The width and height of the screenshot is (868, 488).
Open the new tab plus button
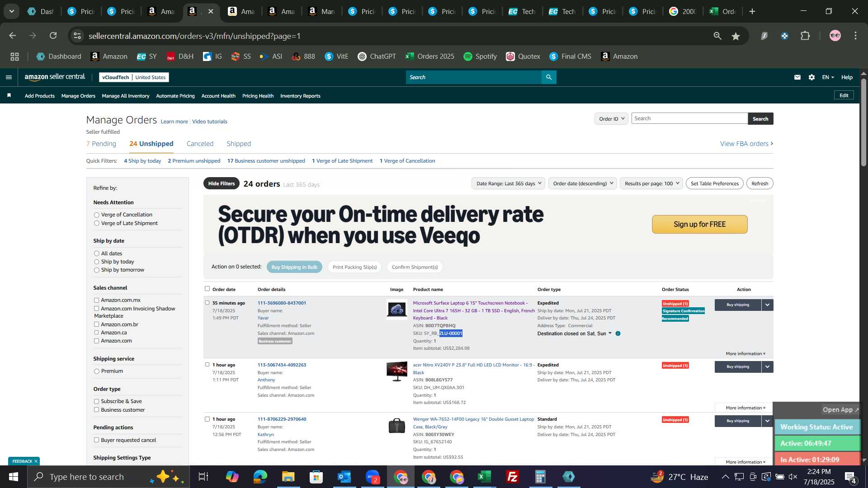click(x=752, y=12)
